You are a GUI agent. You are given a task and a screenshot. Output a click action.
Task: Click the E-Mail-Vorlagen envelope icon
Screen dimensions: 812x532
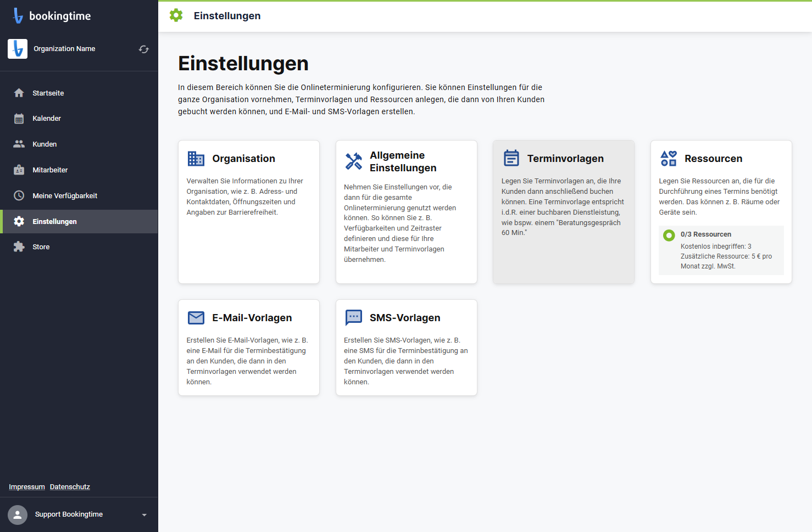pyautogui.click(x=196, y=318)
